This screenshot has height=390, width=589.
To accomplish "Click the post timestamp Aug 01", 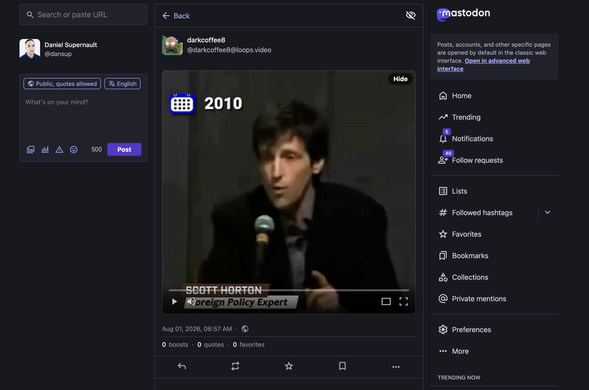I will tap(197, 329).
